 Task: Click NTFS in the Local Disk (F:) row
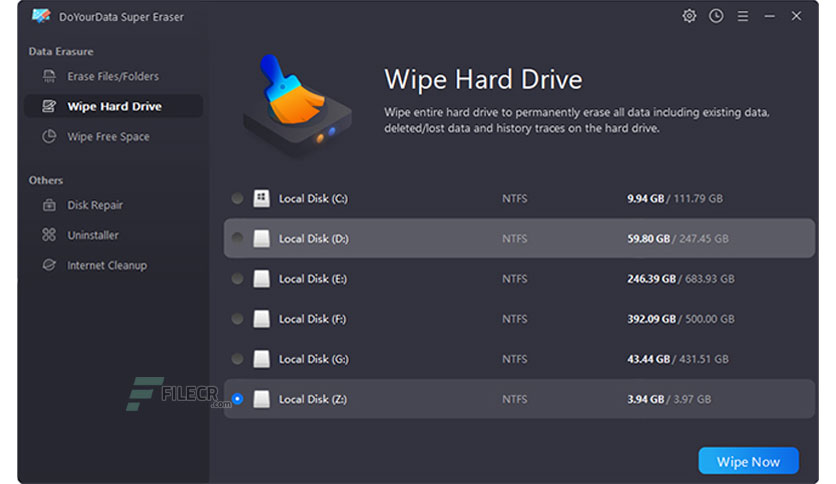[x=515, y=319]
